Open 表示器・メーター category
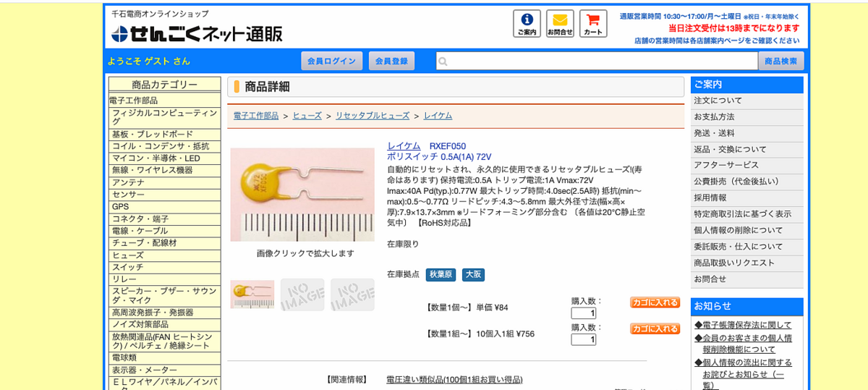 point(164,370)
